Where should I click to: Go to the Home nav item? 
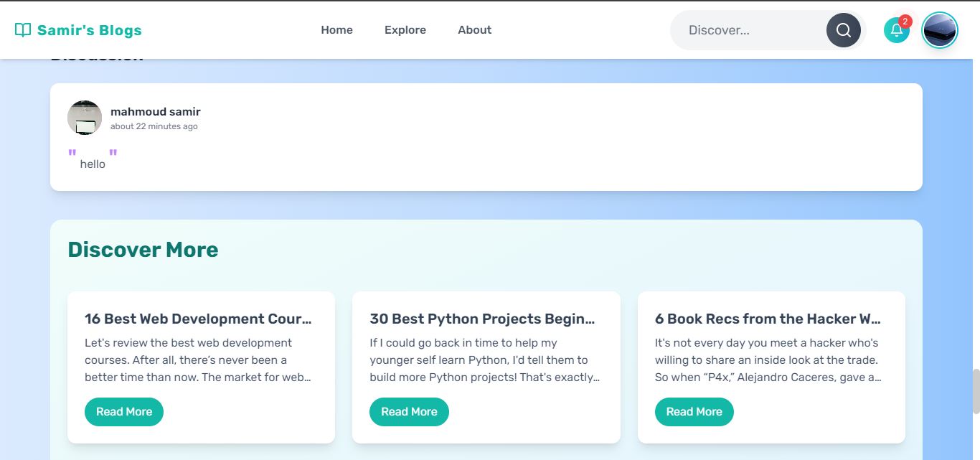point(336,30)
